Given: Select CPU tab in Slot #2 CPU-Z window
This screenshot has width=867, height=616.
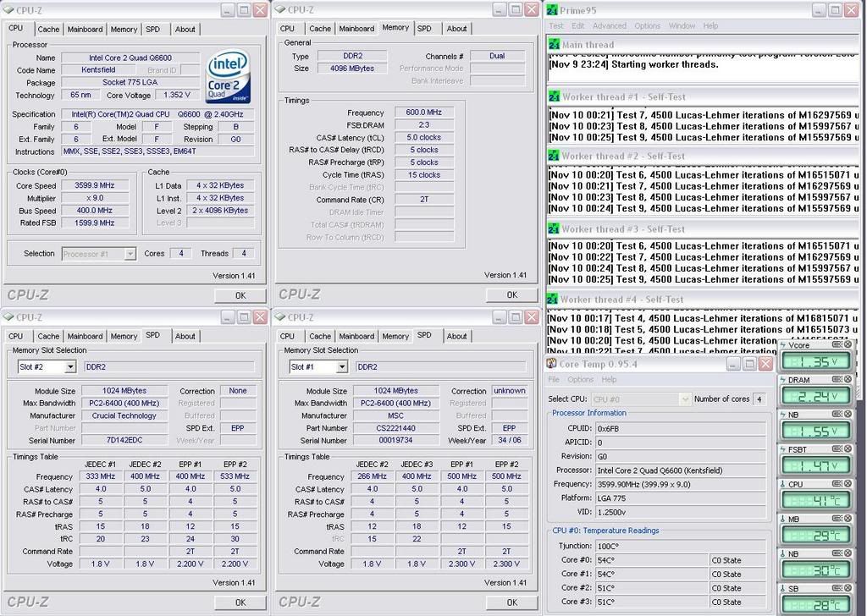Looking at the screenshot, I should [x=15, y=336].
